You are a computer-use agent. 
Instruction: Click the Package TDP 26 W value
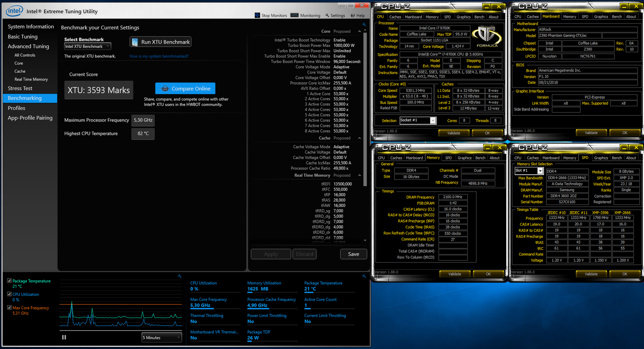[x=253, y=338]
